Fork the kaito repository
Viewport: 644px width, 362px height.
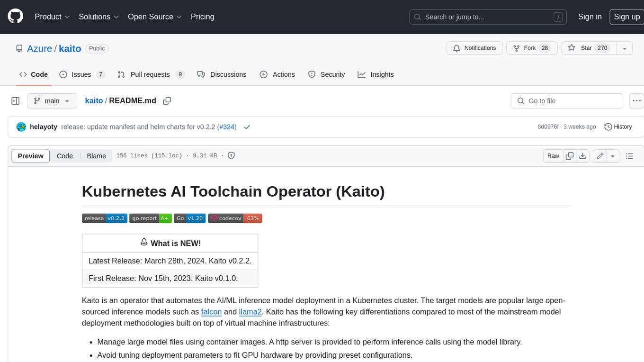point(531,48)
